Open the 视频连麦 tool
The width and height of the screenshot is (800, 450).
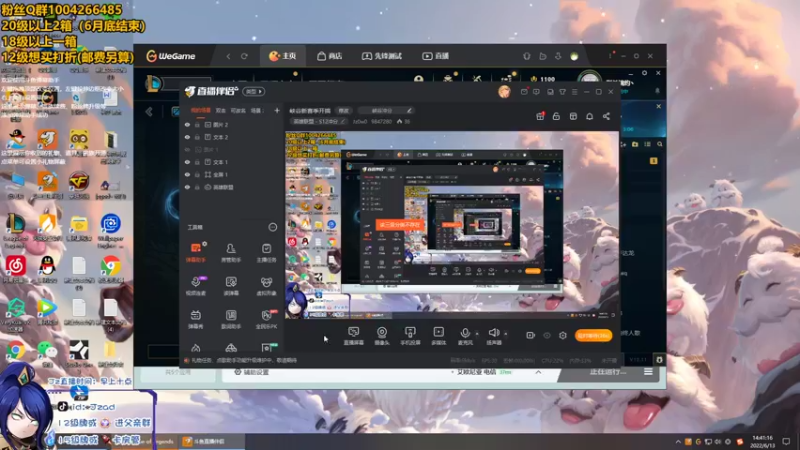(x=195, y=286)
